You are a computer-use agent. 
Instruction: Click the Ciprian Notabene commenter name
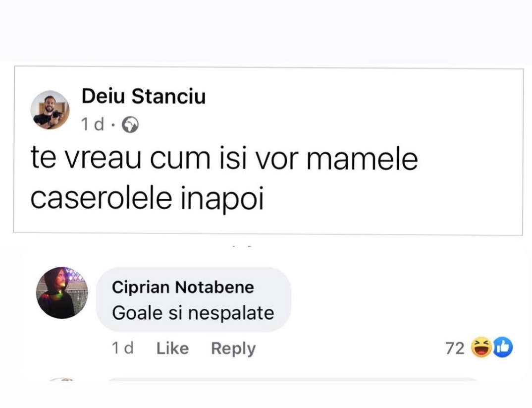click(183, 287)
